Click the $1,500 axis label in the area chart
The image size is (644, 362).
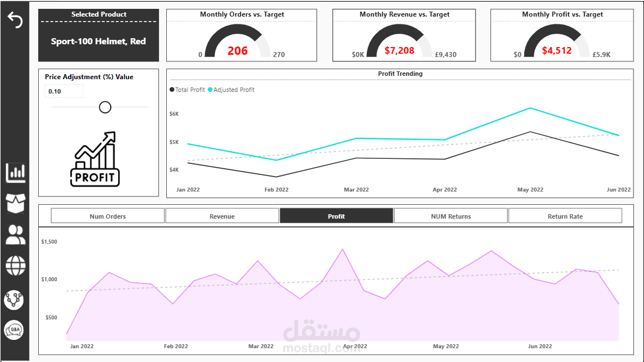pos(49,242)
